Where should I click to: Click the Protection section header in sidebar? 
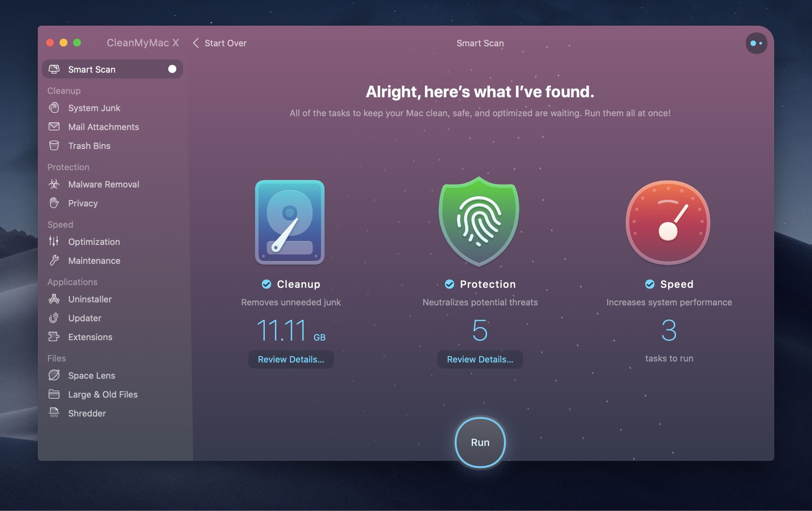point(68,167)
